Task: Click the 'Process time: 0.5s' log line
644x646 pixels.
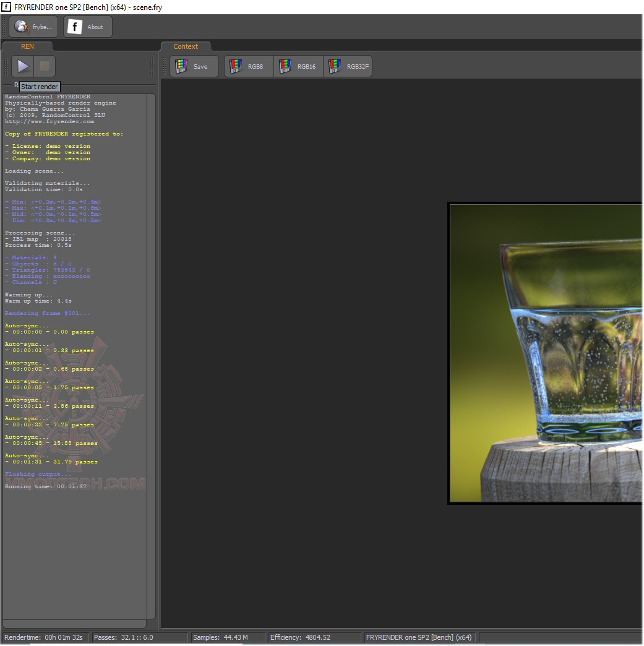Action: pos(38,246)
